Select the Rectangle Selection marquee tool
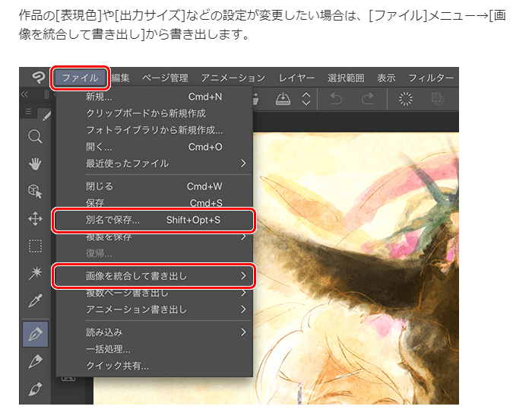The width and height of the screenshot is (532, 419). coord(35,246)
